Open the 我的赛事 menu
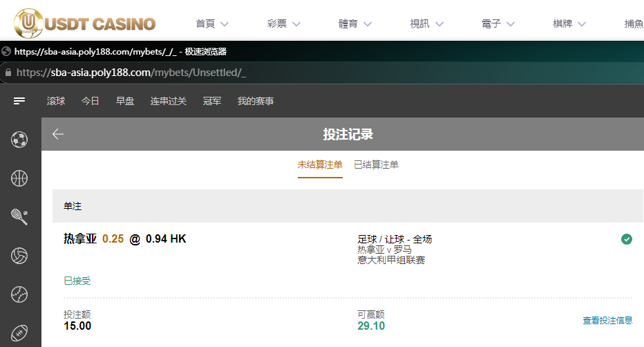 (256, 101)
